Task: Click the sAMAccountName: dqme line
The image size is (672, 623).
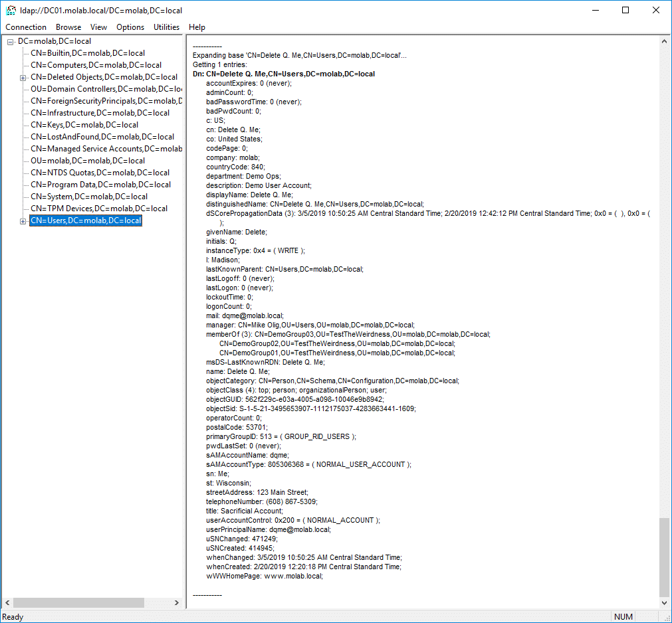Action: pyautogui.click(x=247, y=455)
